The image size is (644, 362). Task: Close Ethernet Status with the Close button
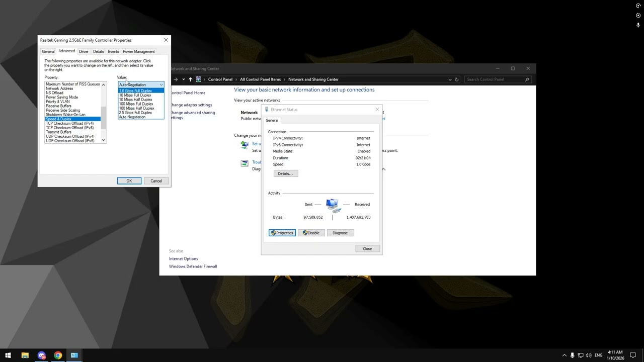coord(367,249)
